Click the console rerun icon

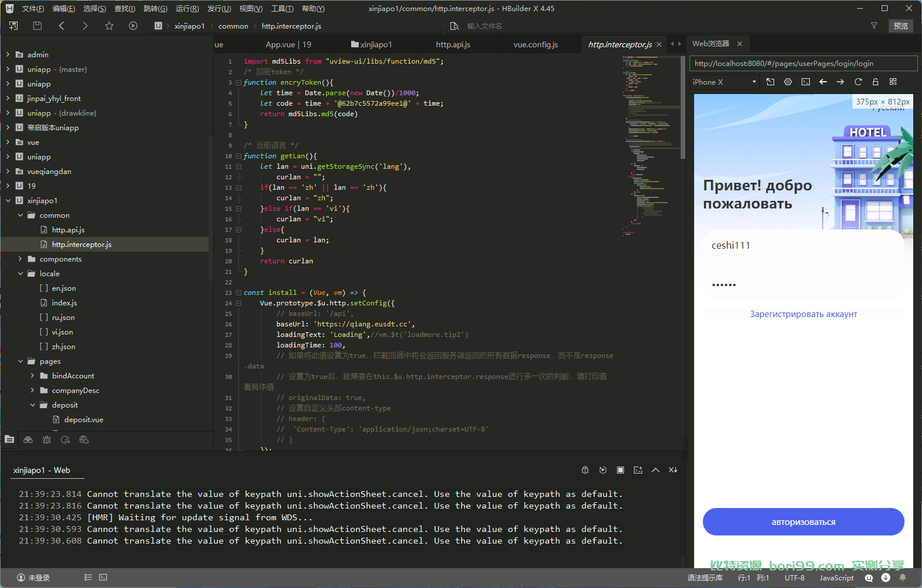click(x=603, y=470)
